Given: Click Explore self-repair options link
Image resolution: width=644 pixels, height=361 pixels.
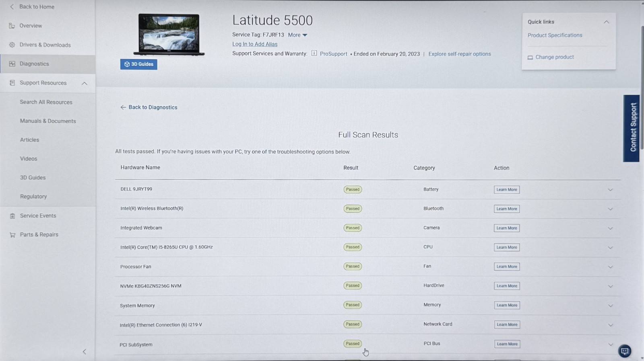Looking at the screenshot, I should coord(460,54).
